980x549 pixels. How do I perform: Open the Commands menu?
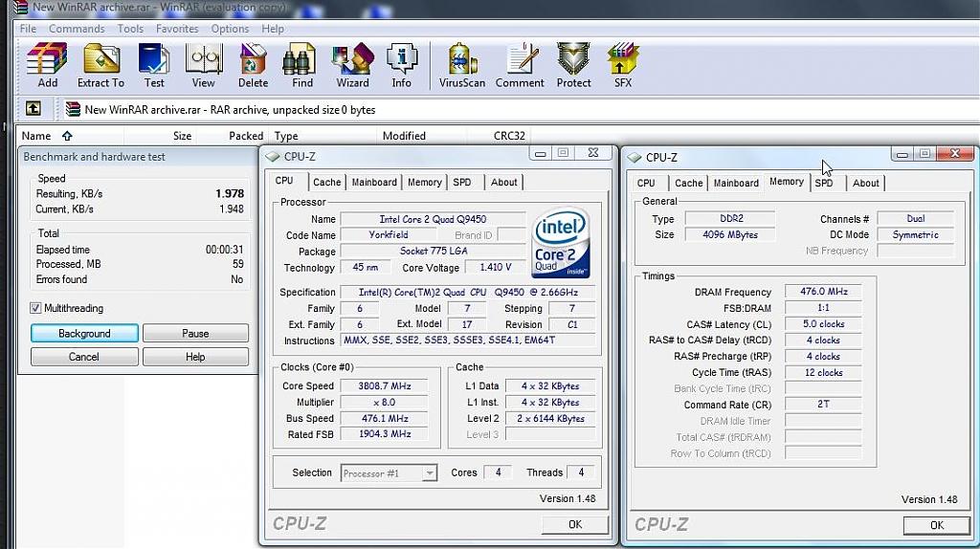pyautogui.click(x=77, y=29)
